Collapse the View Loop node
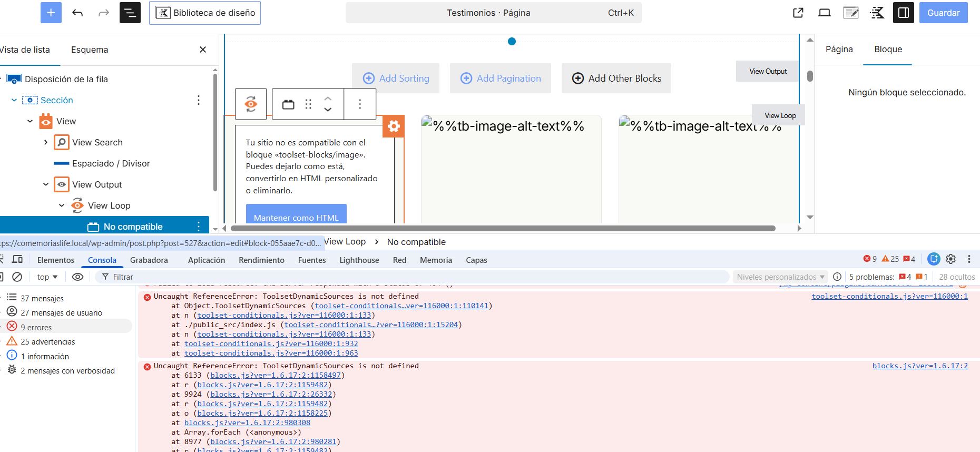The image size is (980, 452). coord(62,205)
